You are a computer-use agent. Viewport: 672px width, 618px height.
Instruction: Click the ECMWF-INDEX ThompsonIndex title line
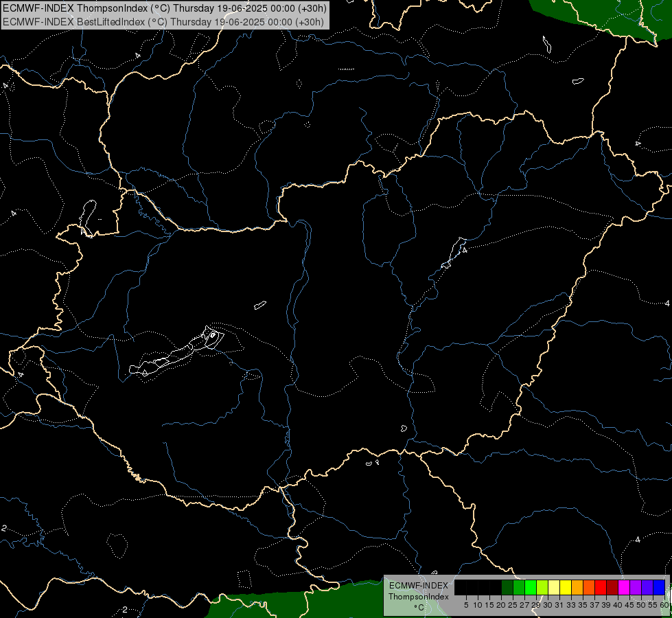(x=165, y=8)
